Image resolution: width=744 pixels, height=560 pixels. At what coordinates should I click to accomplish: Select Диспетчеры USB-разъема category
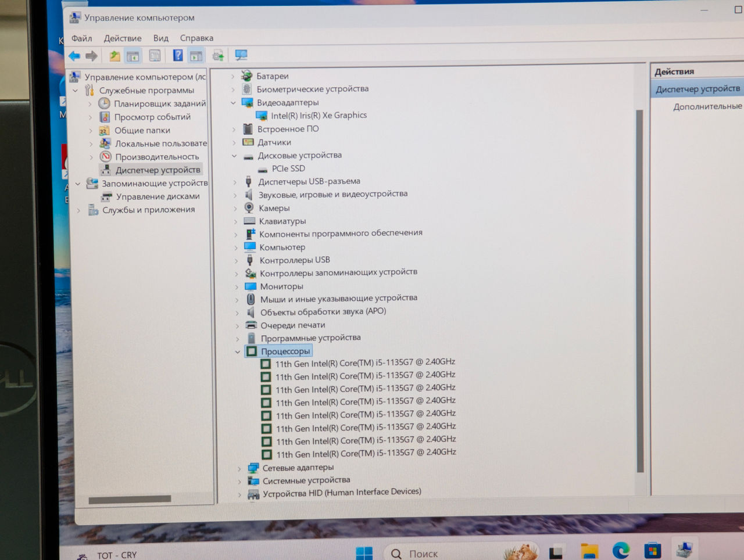coord(309,181)
